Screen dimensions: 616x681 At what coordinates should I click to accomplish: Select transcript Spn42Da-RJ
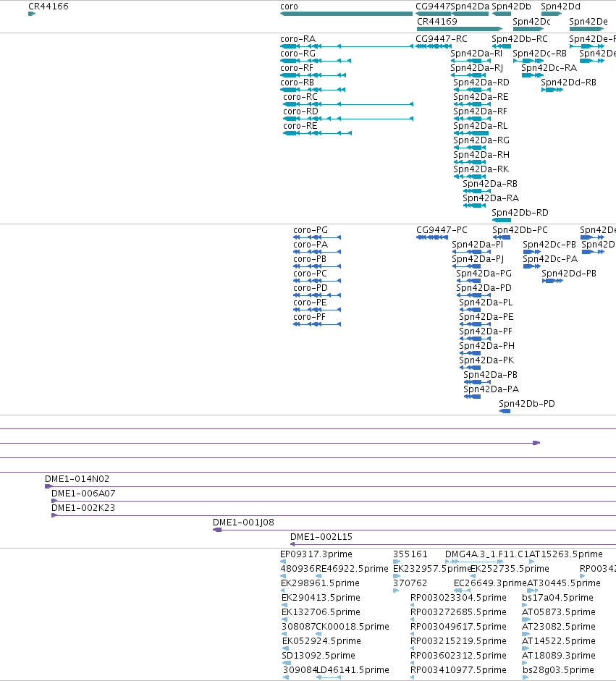point(476,68)
